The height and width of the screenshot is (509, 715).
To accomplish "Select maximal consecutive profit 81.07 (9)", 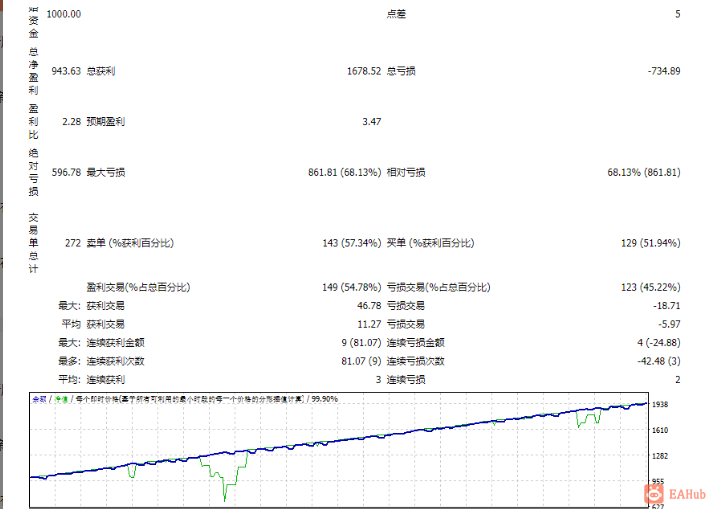I will point(361,361).
